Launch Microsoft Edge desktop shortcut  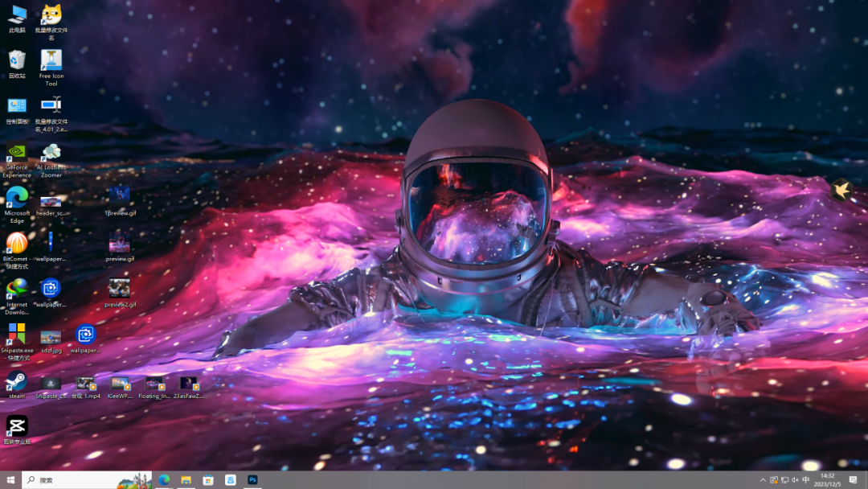pyautogui.click(x=17, y=205)
